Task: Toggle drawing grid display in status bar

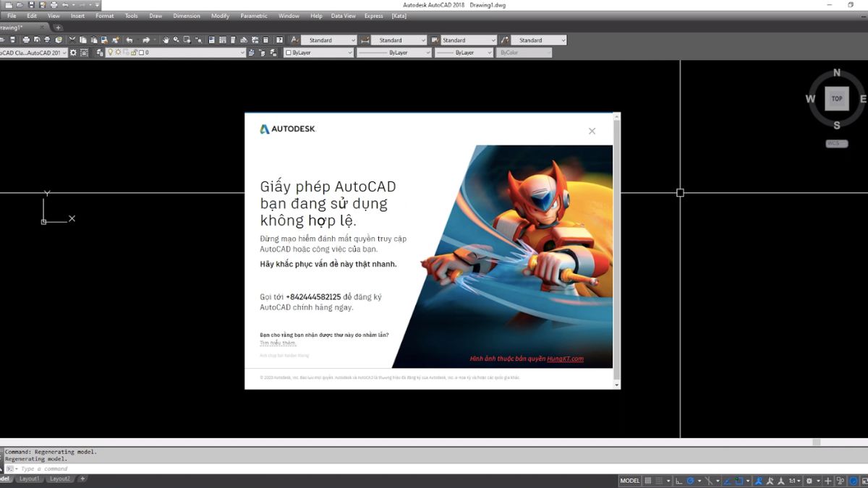Action: pyautogui.click(x=647, y=481)
